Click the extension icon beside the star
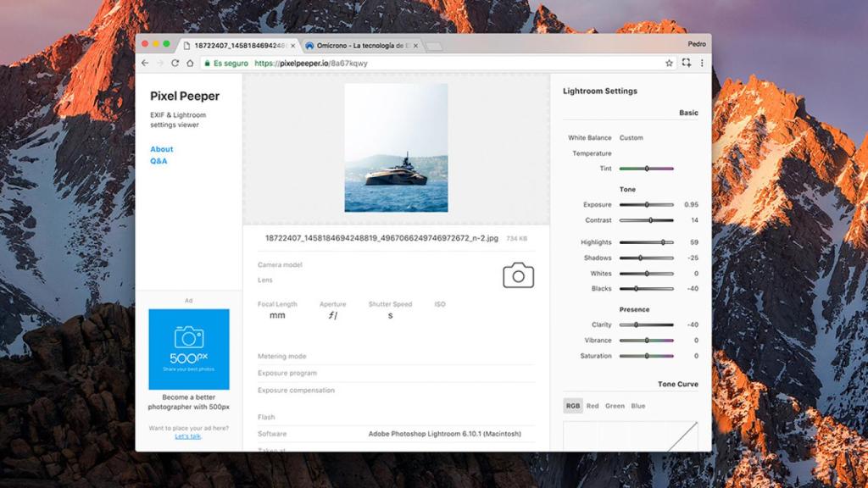The image size is (868, 488). tap(686, 63)
